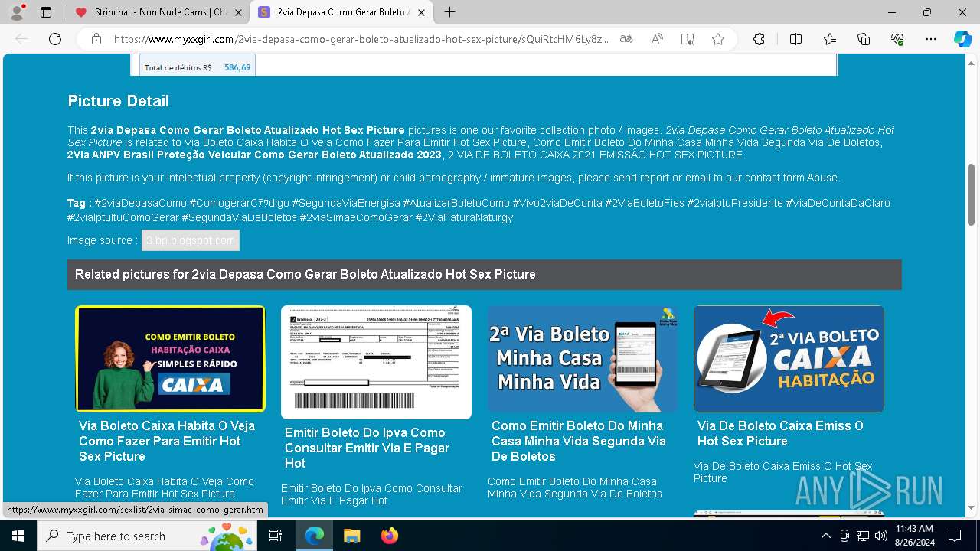Image resolution: width=980 pixels, height=551 pixels.
Task: Open the Bradesco boleto document thumbnail
Action: point(376,362)
